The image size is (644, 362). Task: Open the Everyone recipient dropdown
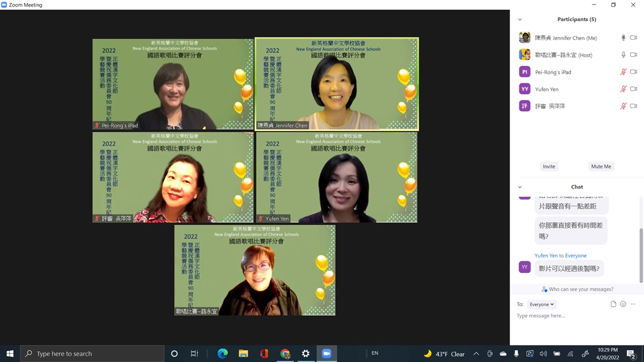(x=541, y=304)
